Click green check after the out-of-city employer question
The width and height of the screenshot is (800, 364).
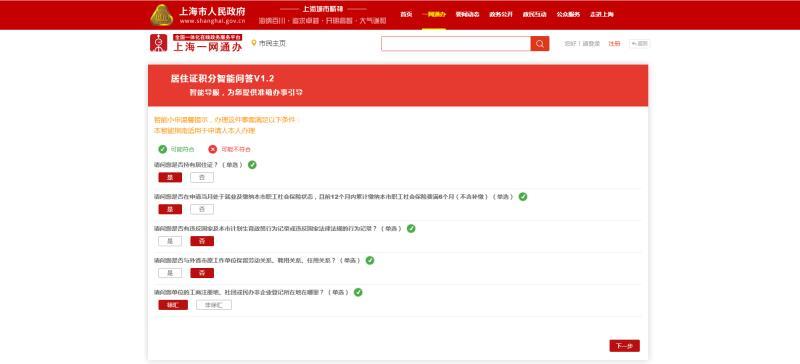[x=369, y=260]
